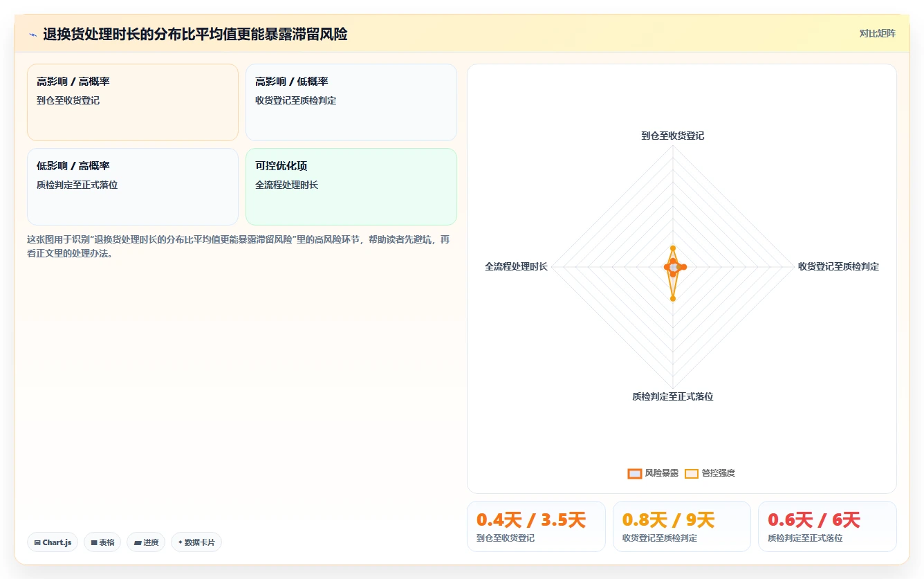Click radar axis label 收货登记至质检判定

[838, 266]
